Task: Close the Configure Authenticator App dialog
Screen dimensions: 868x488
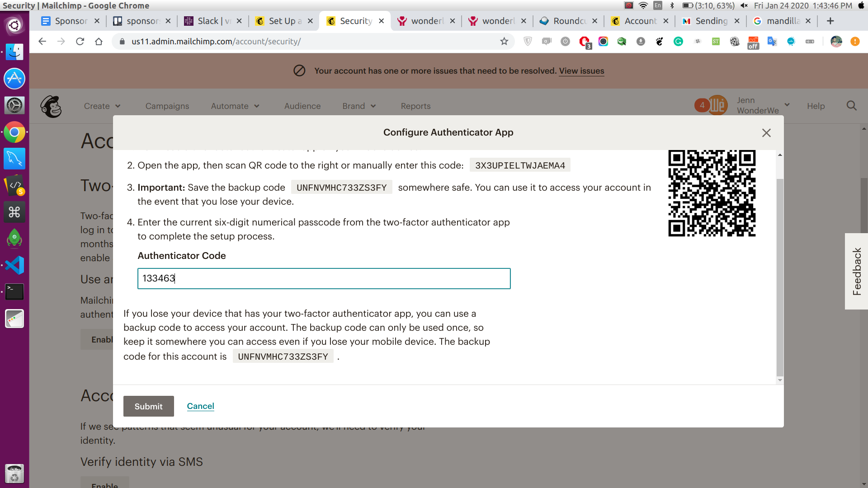Action: coord(766,133)
